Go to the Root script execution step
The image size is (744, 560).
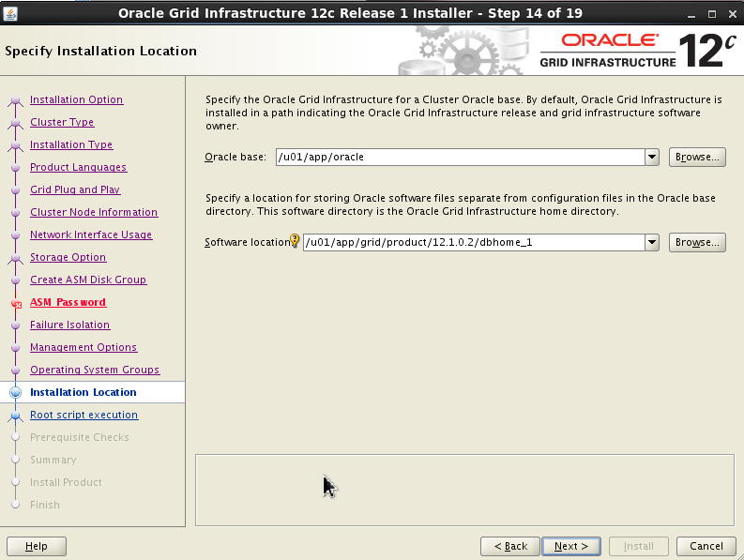84,415
